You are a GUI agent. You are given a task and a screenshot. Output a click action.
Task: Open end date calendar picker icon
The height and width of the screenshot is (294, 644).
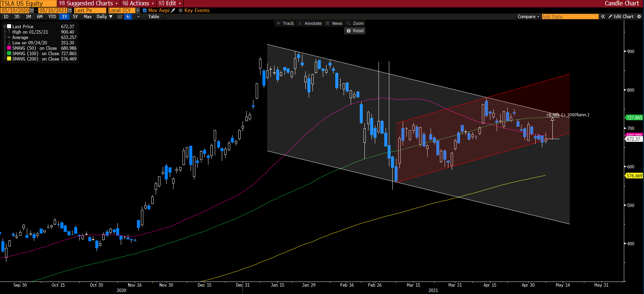click(70, 10)
